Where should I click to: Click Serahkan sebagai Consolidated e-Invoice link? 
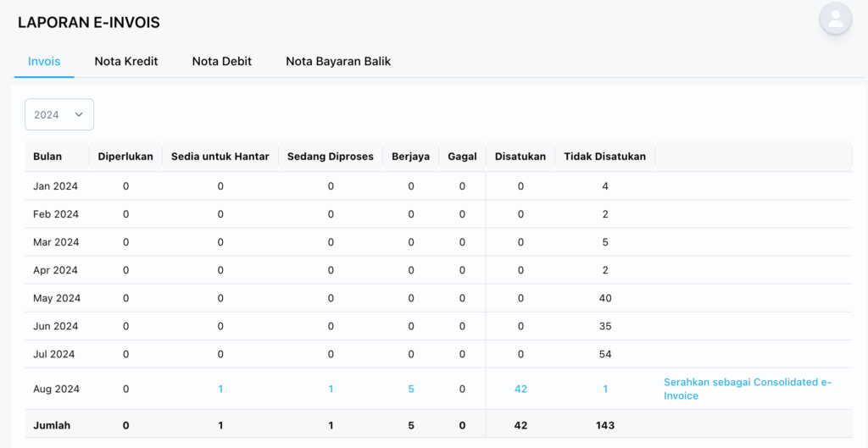coord(748,389)
